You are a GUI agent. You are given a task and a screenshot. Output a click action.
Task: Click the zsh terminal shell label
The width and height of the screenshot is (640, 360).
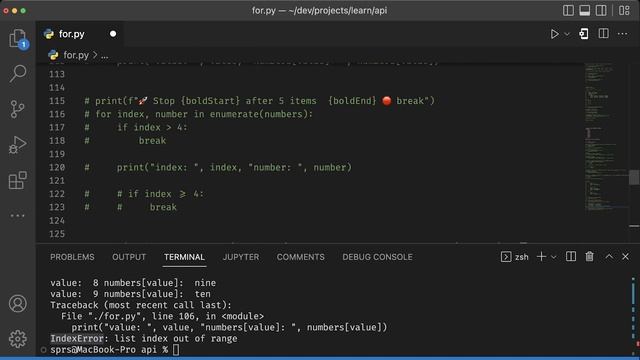[x=522, y=257]
